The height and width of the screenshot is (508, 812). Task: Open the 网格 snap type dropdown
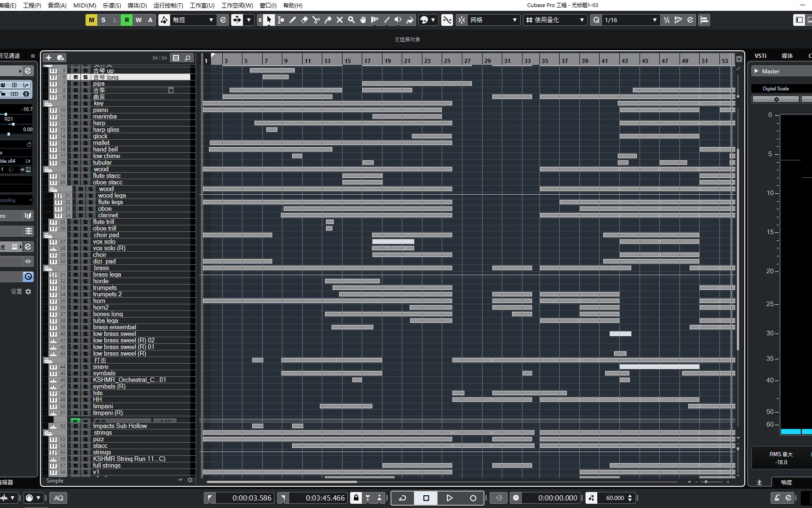click(493, 20)
